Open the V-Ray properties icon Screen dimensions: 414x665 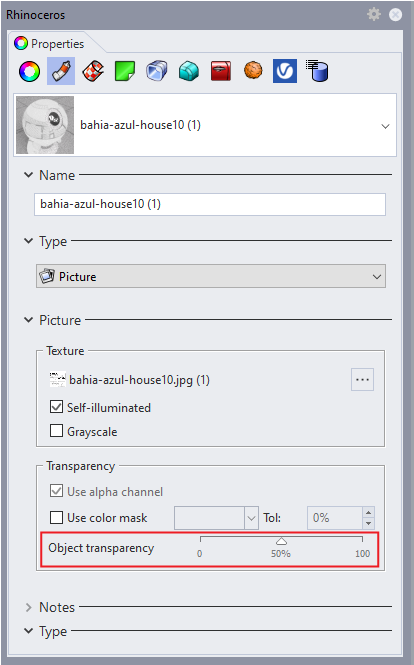pyautogui.click(x=285, y=71)
